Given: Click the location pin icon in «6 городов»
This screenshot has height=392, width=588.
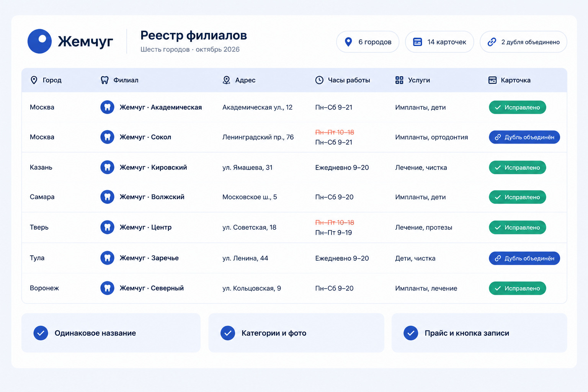Looking at the screenshot, I should pos(348,42).
